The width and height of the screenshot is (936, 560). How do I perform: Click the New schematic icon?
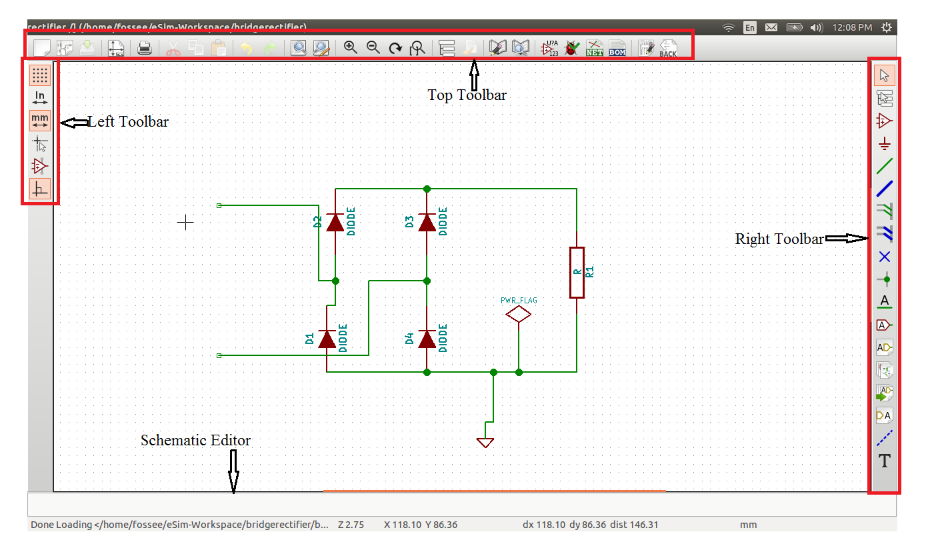pos(42,47)
